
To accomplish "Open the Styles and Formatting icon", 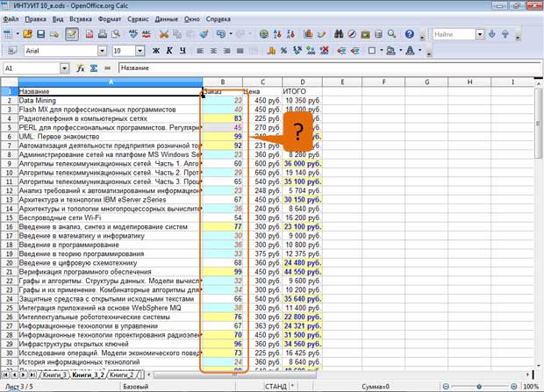I will [x=11, y=51].
